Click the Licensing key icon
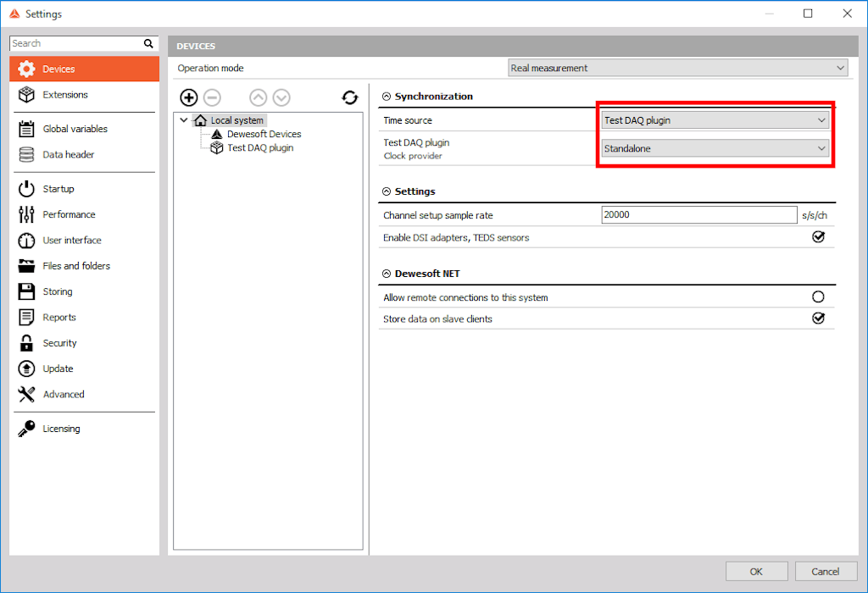 tap(26, 429)
